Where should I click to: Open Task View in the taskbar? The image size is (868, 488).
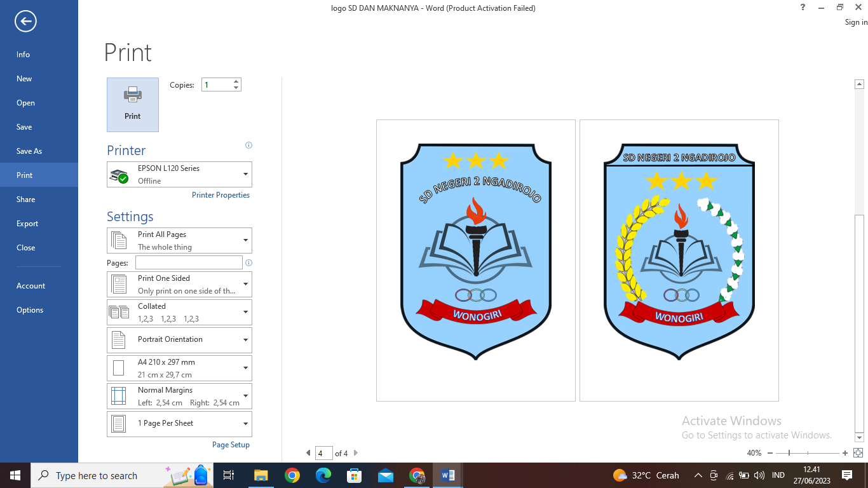(x=229, y=475)
